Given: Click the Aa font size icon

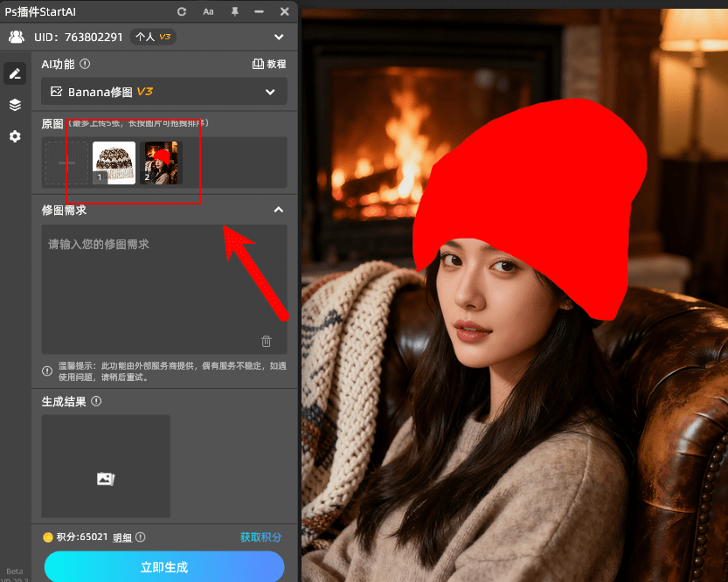Looking at the screenshot, I should [x=208, y=11].
